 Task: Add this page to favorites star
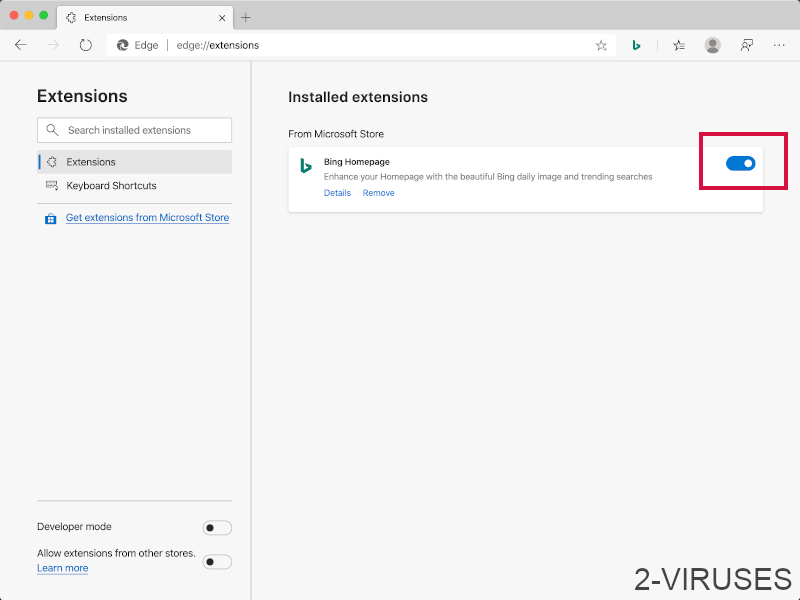pyautogui.click(x=601, y=45)
